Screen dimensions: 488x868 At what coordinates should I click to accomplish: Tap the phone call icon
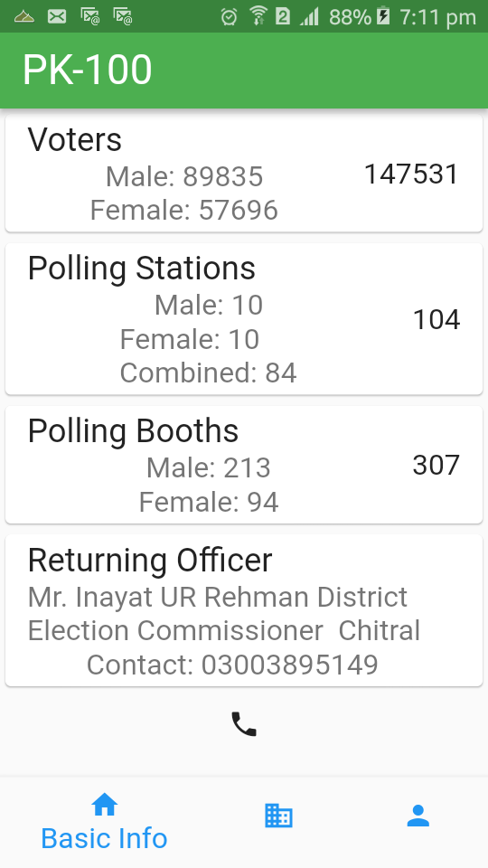244,724
